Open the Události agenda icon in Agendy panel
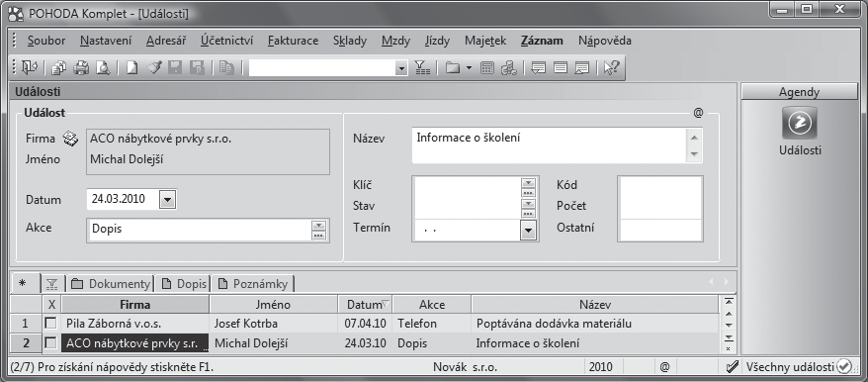Image resolution: width=868 pixels, height=382 pixels. pyautogui.click(x=800, y=122)
